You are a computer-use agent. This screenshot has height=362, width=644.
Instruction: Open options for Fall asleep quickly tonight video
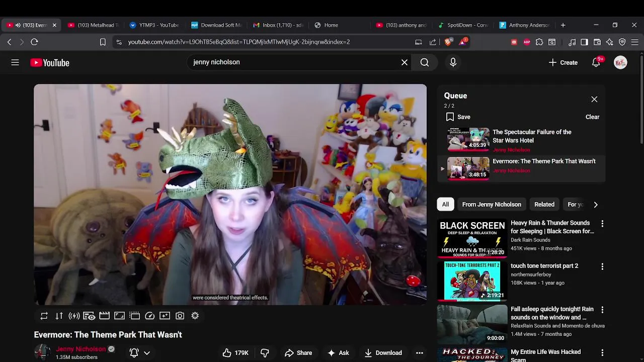click(602, 310)
